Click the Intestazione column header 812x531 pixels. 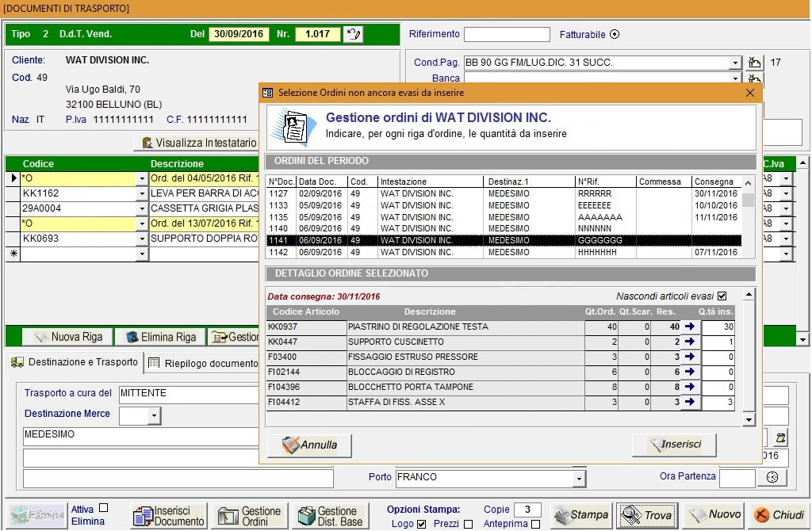pos(431,181)
